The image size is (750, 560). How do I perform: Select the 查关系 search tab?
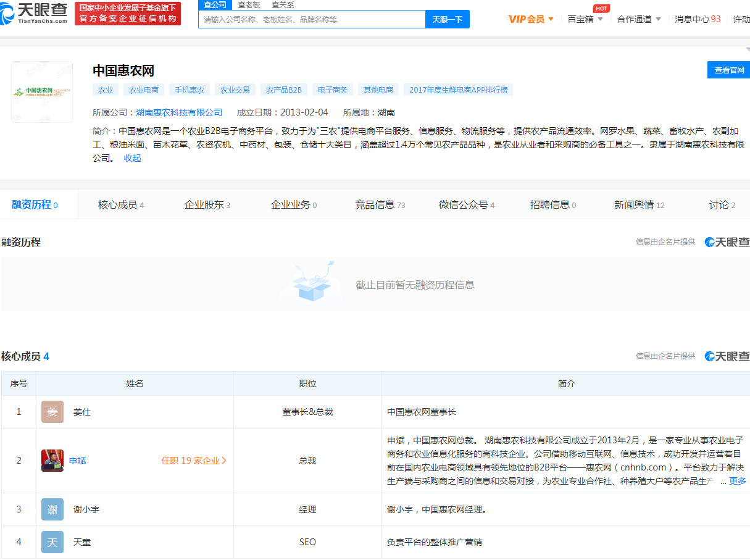pos(283,5)
